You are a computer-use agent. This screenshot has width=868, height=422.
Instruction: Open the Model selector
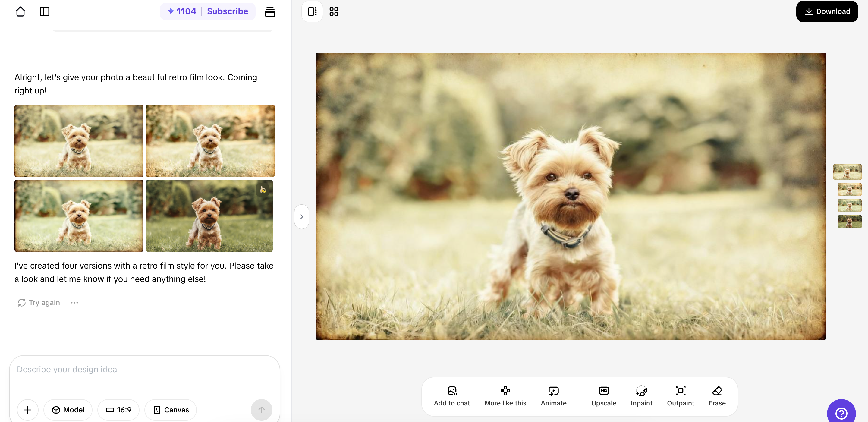pos(68,410)
